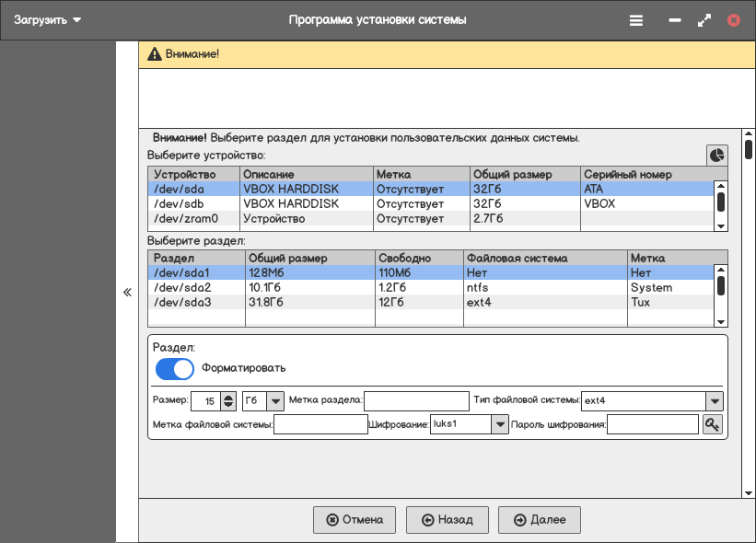Close the installer with red button

click(x=734, y=20)
